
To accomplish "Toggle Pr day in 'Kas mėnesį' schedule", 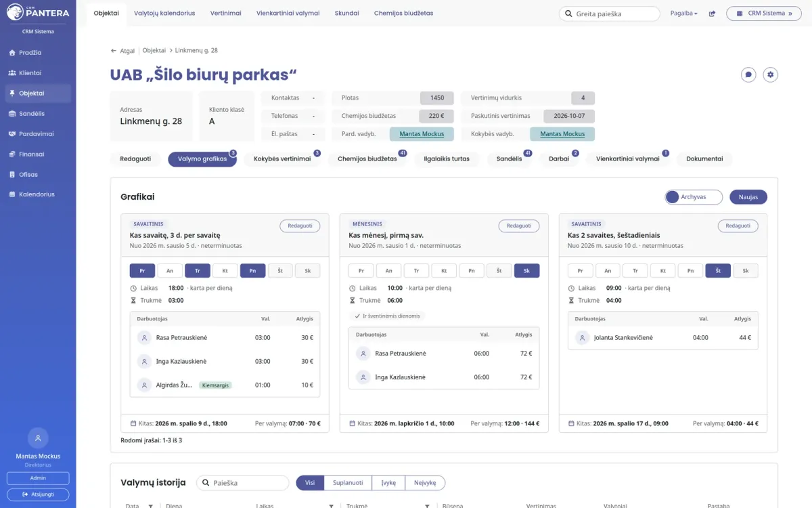I will tap(361, 271).
